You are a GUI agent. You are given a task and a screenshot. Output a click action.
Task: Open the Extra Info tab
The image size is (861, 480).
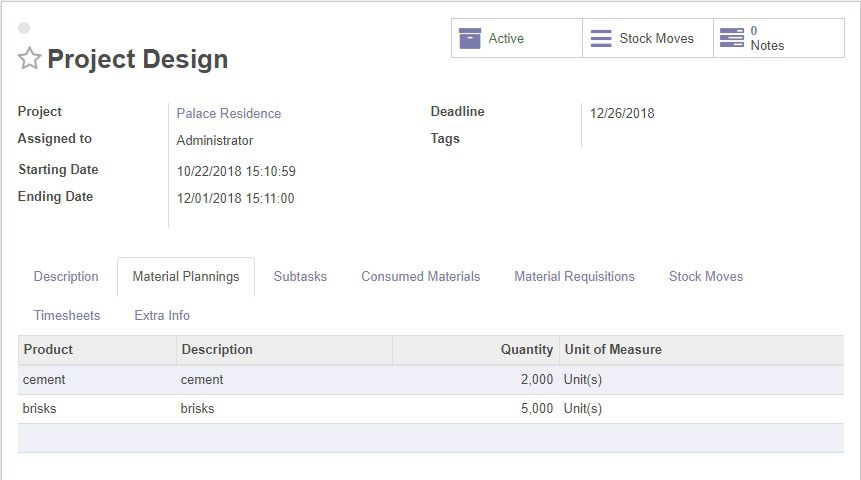click(x=162, y=315)
